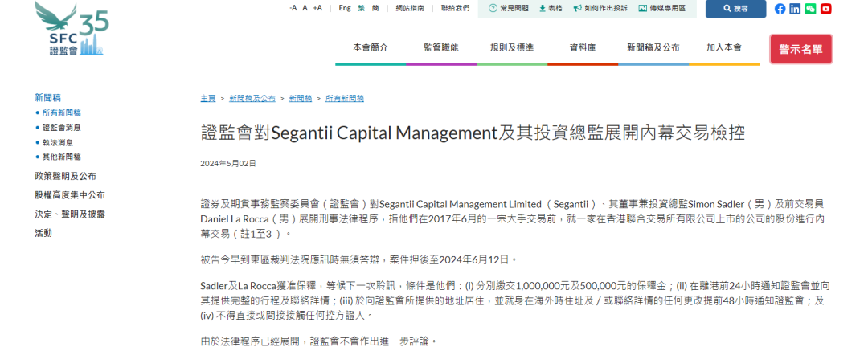The height and width of the screenshot is (355, 868).
Task: Open the SFC LinkedIn page icon
Action: pyautogui.click(x=795, y=8)
